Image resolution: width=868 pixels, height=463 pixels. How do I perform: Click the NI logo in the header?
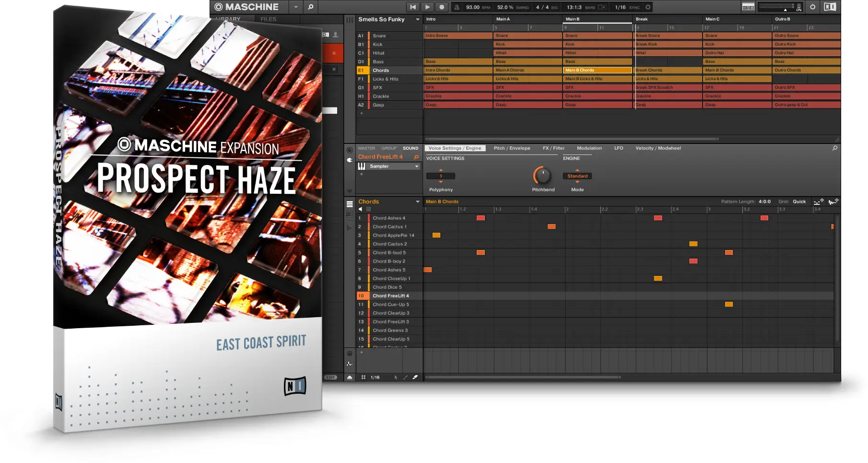(x=830, y=7)
